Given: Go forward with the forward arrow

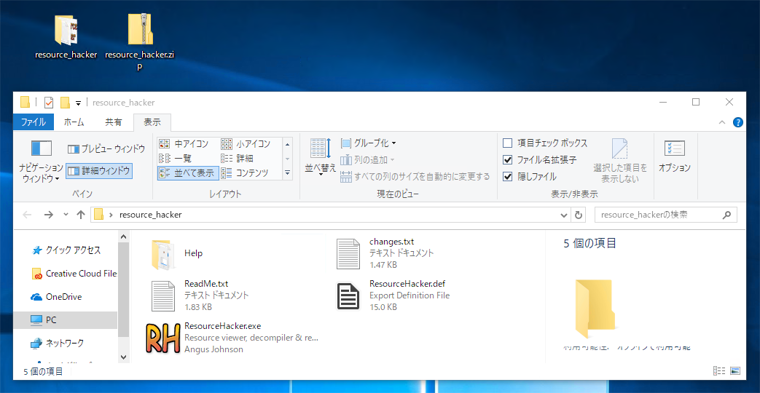Looking at the screenshot, I should click(48, 215).
